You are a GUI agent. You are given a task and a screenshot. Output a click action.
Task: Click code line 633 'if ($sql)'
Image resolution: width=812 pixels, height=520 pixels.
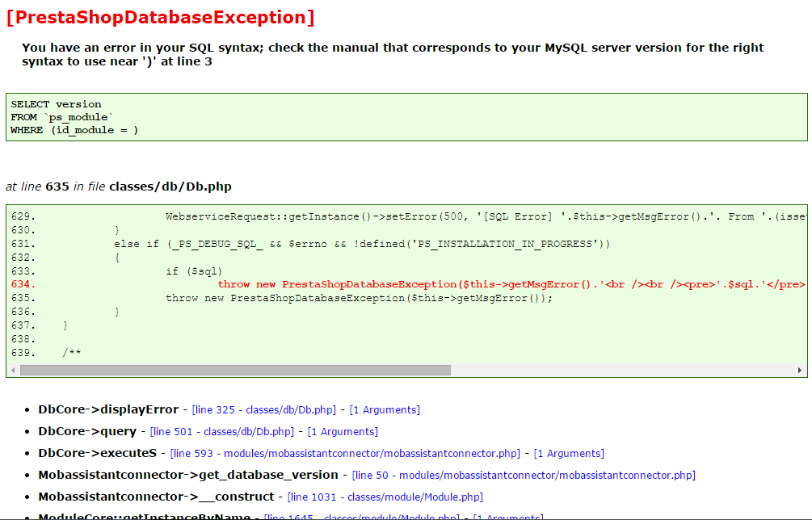194,271
